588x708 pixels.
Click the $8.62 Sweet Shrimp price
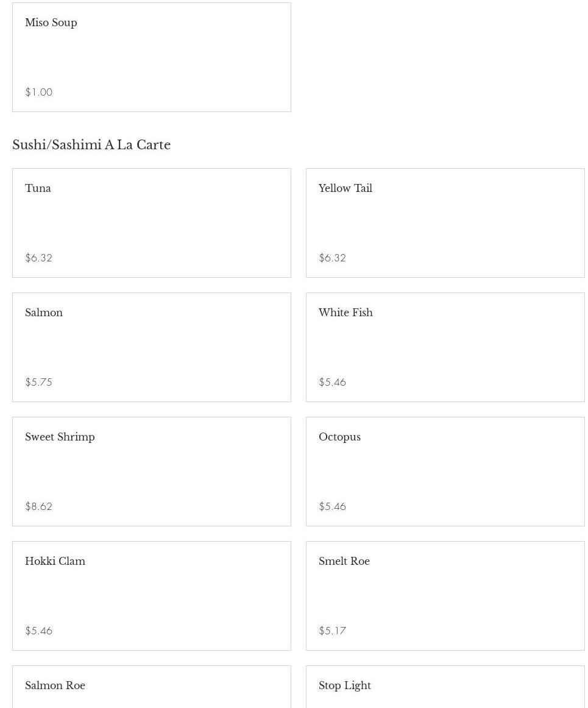pyautogui.click(x=38, y=506)
